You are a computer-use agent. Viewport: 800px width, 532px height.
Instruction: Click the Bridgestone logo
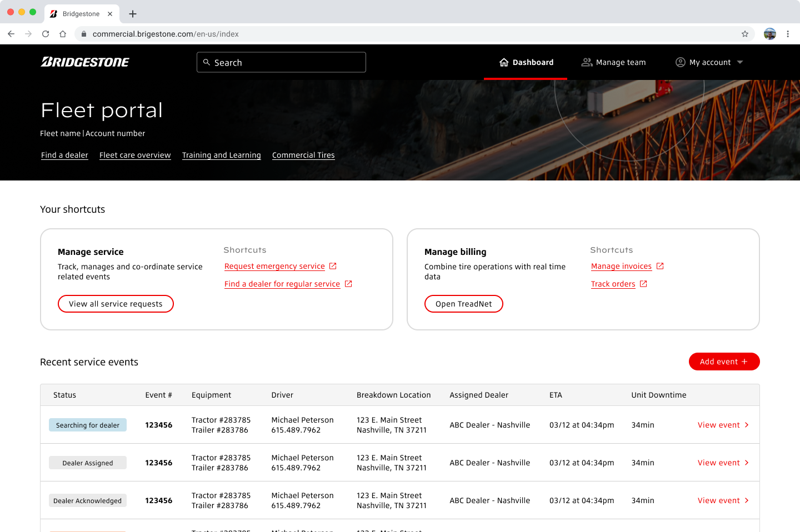85,62
